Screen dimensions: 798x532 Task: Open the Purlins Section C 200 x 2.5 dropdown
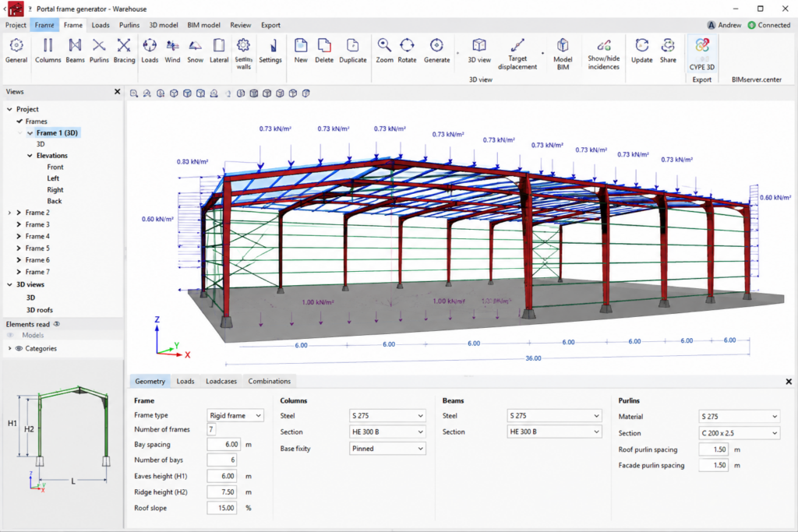[x=739, y=433]
